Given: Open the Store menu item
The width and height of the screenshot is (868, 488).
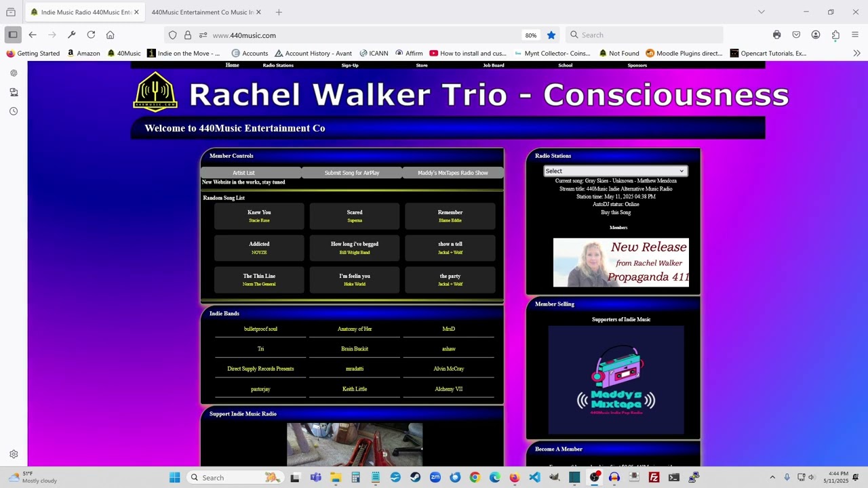Looking at the screenshot, I should 422,65.
